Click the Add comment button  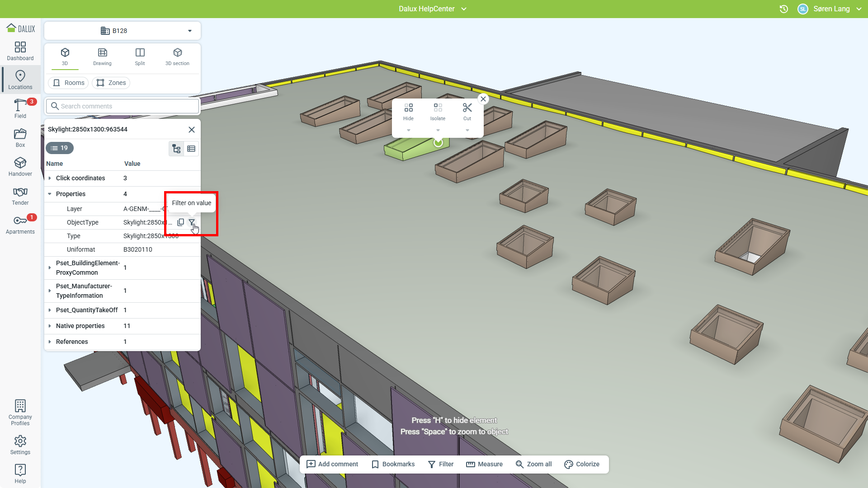pyautogui.click(x=332, y=464)
